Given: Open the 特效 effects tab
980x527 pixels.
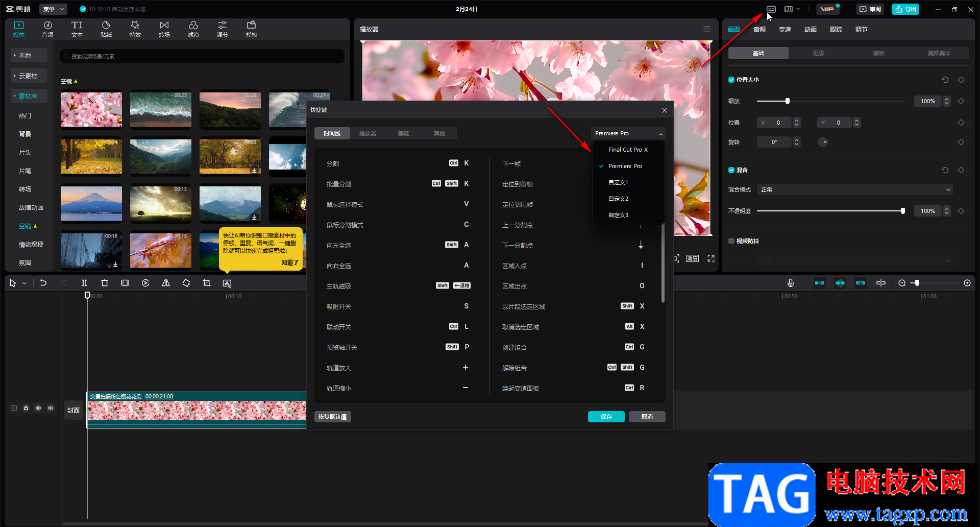Looking at the screenshot, I should (135, 29).
